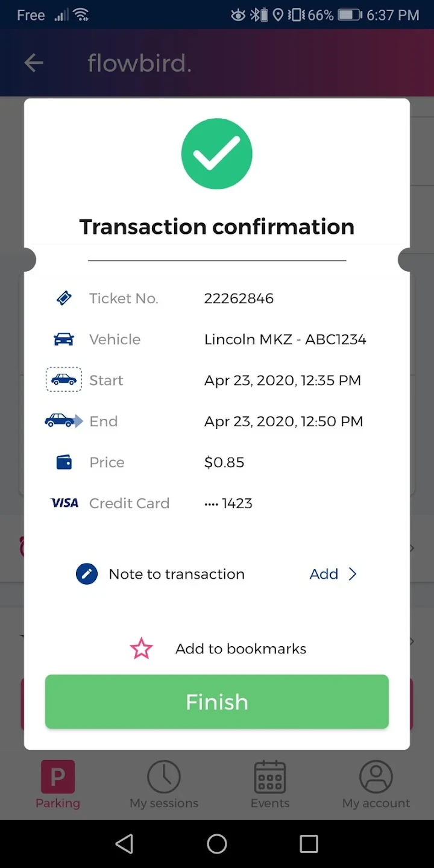
Task: Tap the back arrow in header
Action: (34, 63)
